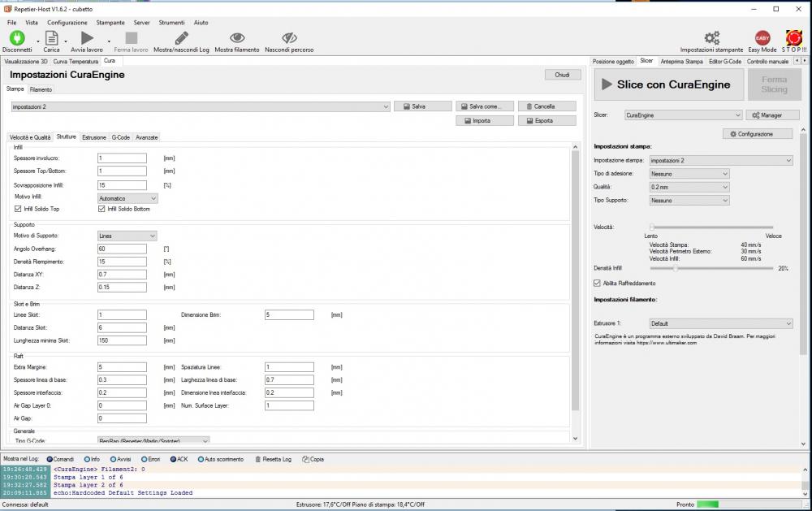Switch on Easy Mode
Image resolution: width=812 pixels, height=511 pixels.
click(x=762, y=38)
